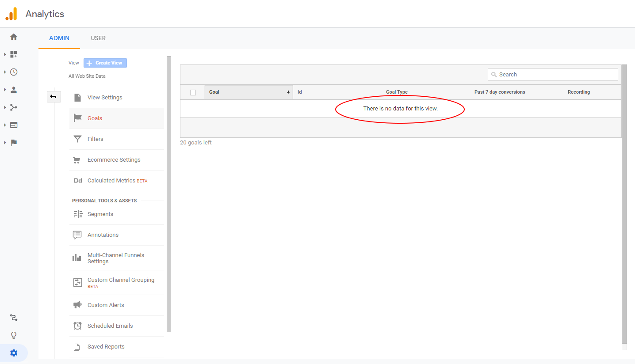The image size is (635, 364).
Task: Click the Attribution path icon
Action: coord(14,318)
